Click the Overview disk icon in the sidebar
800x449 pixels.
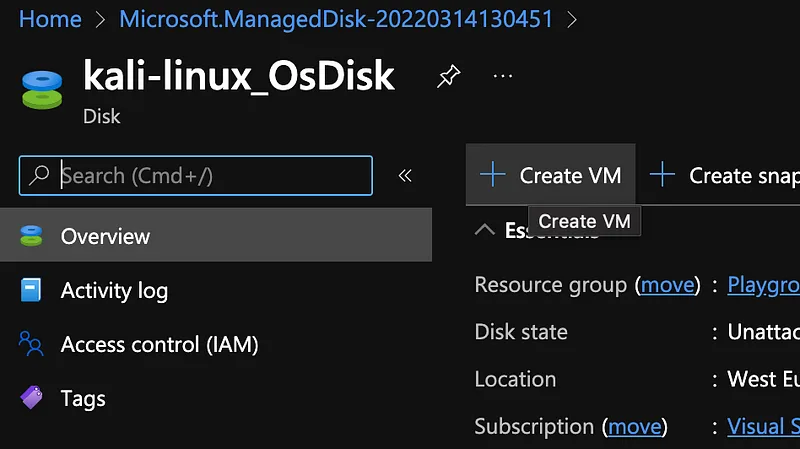(x=31, y=236)
